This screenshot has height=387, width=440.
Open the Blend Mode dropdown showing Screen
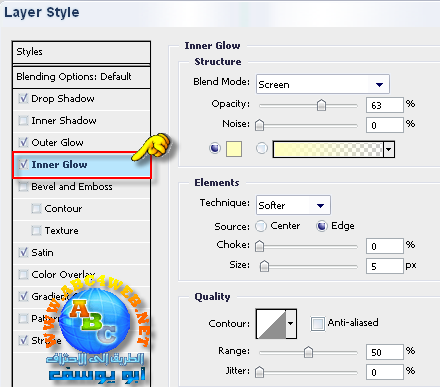pyautogui.click(x=323, y=84)
